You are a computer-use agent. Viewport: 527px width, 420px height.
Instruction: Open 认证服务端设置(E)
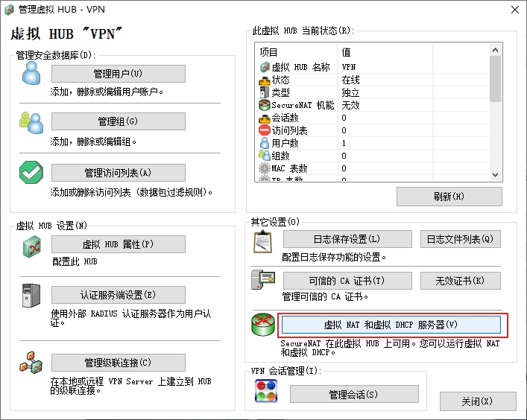[x=119, y=295]
